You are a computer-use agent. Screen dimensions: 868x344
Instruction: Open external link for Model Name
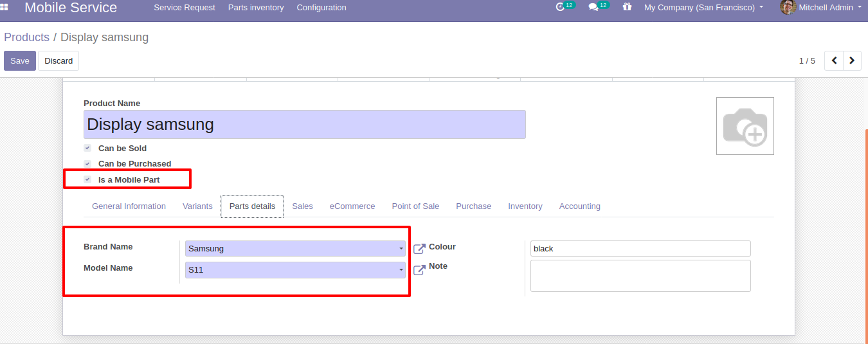point(419,270)
